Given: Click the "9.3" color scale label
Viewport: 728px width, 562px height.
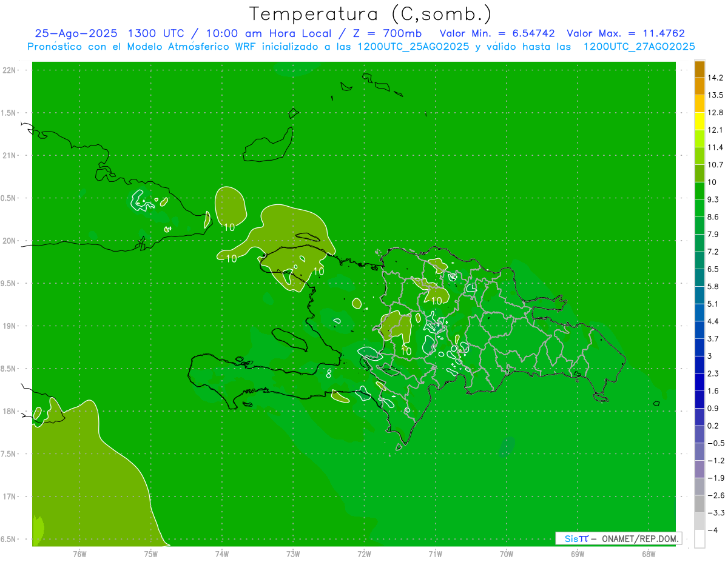Looking at the screenshot, I should (x=713, y=199).
